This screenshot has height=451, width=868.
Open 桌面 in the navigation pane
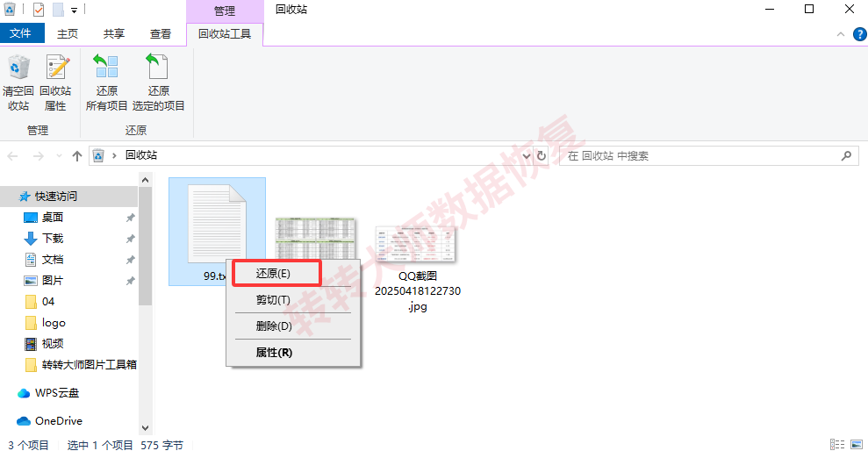53,218
